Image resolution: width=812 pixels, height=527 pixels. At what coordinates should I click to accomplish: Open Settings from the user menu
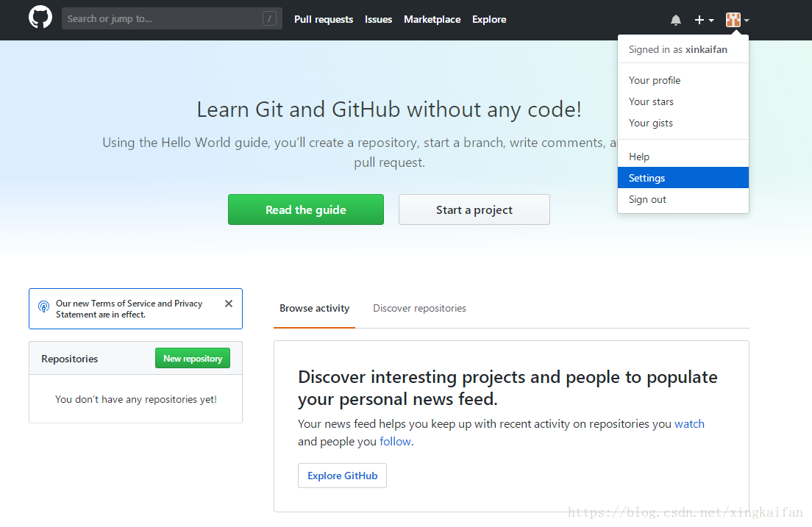pos(683,178)
